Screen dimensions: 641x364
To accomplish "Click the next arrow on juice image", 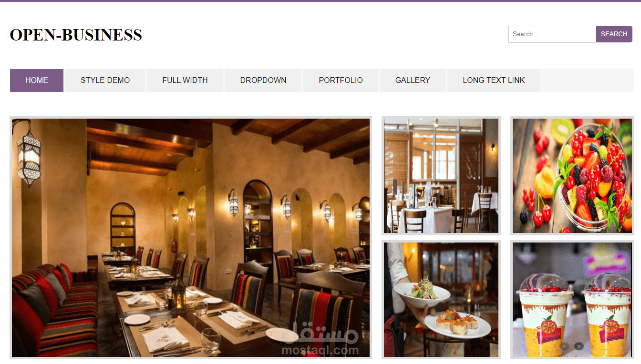I will click(579, 346).
